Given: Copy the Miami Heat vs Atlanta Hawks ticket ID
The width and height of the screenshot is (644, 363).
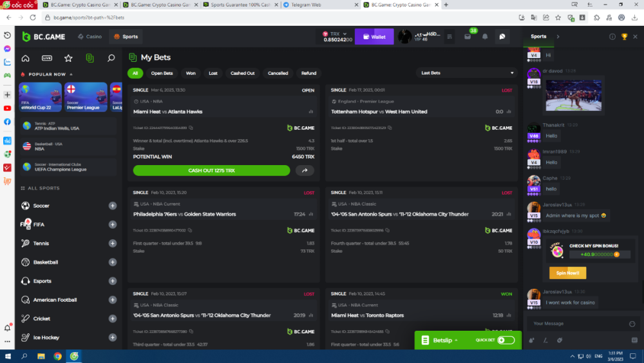Looking at the screenshot, I should [191, 128].
